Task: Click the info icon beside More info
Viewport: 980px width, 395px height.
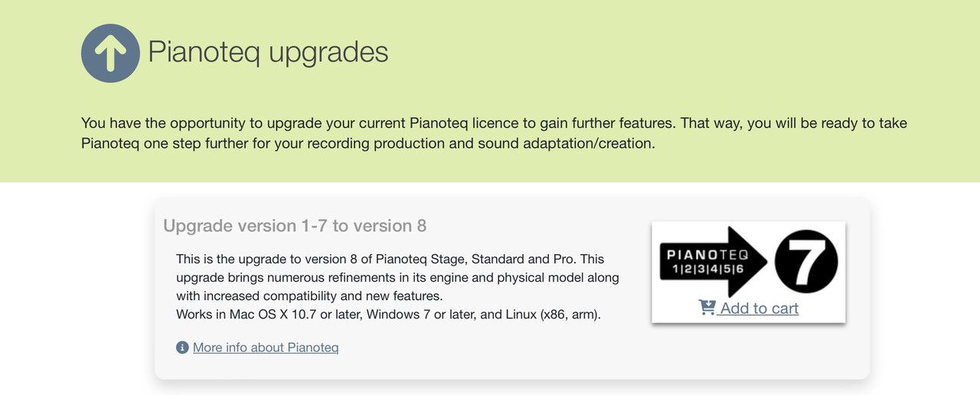Action: pos(182,348)
